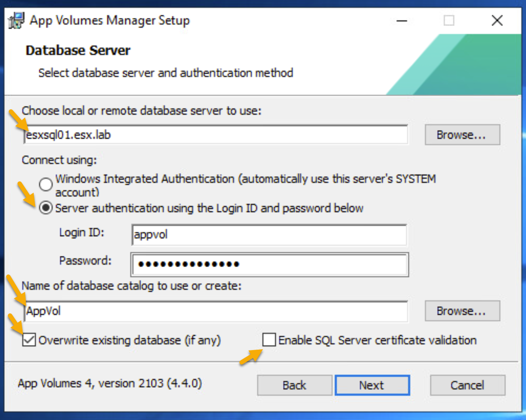Click the database server name field
The width and height of the screenshot is (526, 420).
(215, 135)
